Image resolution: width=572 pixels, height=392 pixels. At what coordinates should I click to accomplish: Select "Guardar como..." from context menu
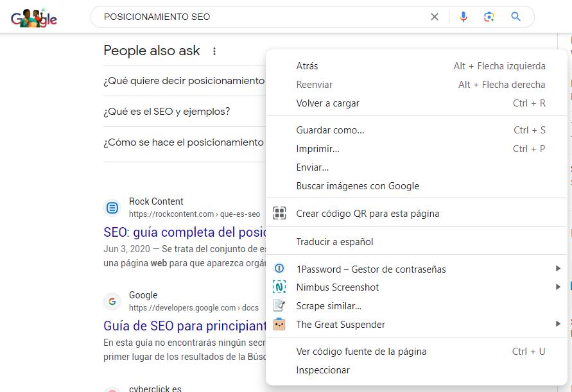click(330, 130)
